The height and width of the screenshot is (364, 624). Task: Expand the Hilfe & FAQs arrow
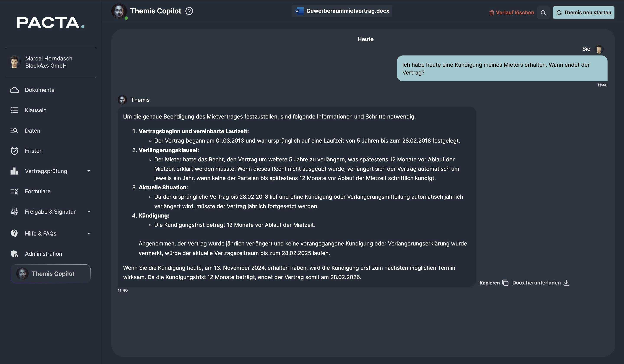point(89,233)
